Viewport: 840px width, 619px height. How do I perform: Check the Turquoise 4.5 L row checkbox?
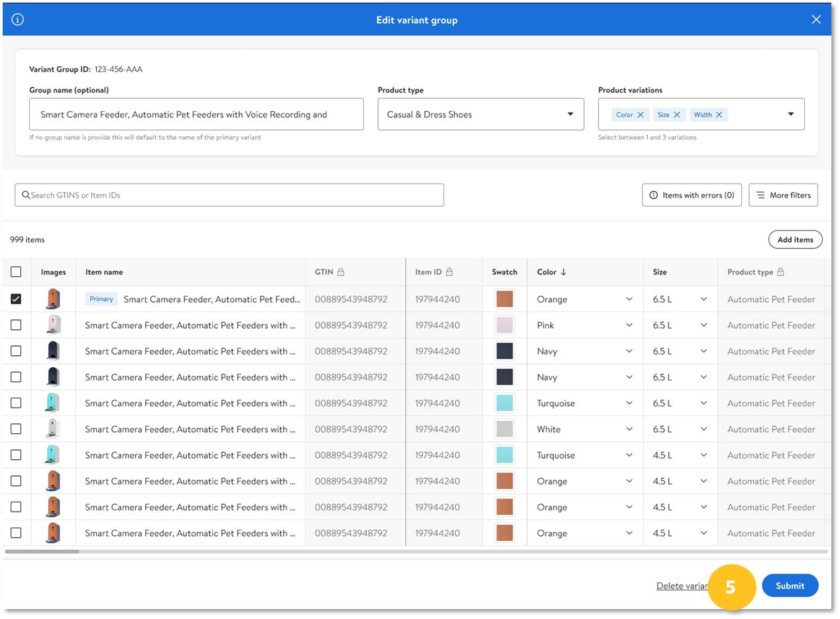coord(16,455)
